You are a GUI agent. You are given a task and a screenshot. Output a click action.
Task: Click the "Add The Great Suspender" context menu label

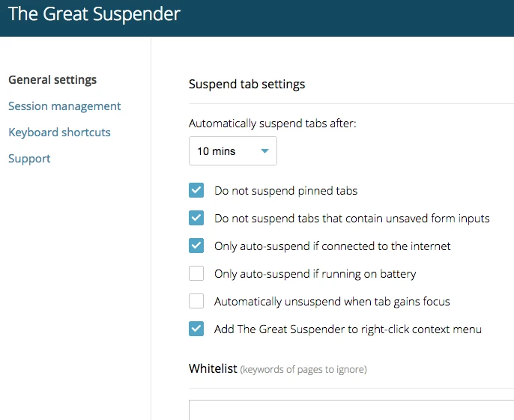click(348, 329)
